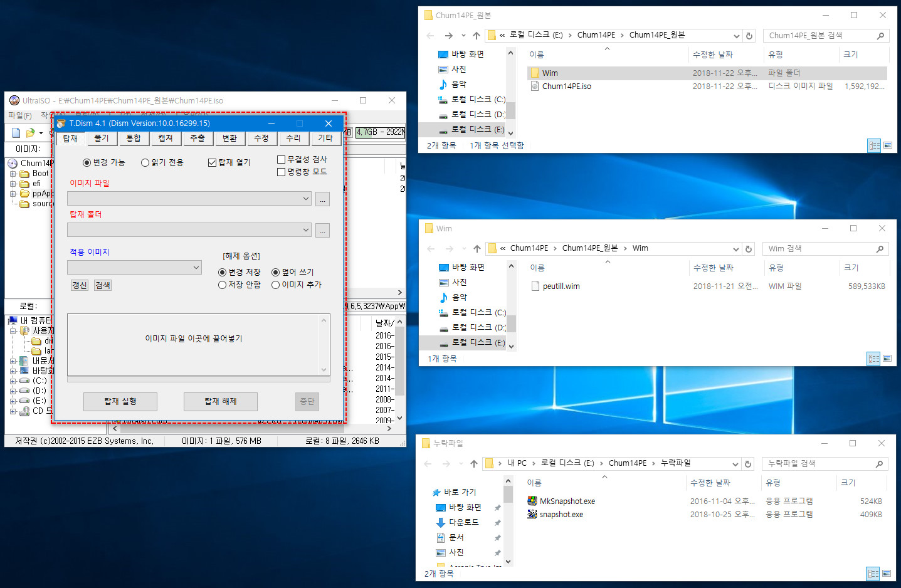Open 바탕 화면 in Wim window sidebar
This screenshot has width=901, height=588.
461,267
